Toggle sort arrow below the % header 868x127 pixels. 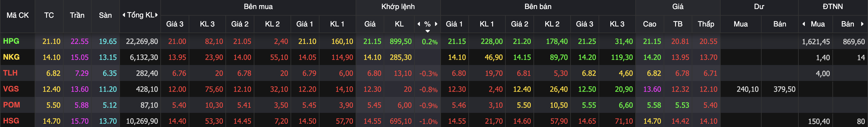[x=428, y=31]
